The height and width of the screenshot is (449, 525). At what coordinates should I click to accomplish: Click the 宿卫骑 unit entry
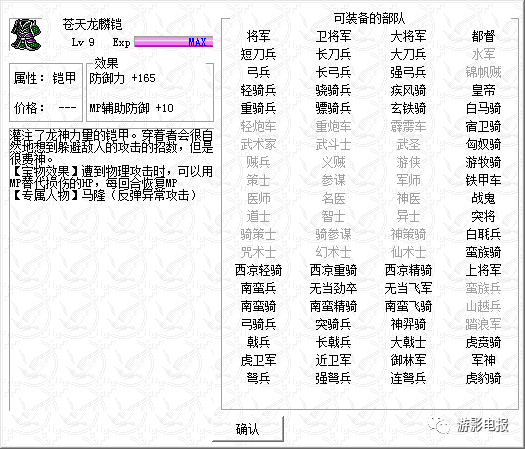[483, 127]
